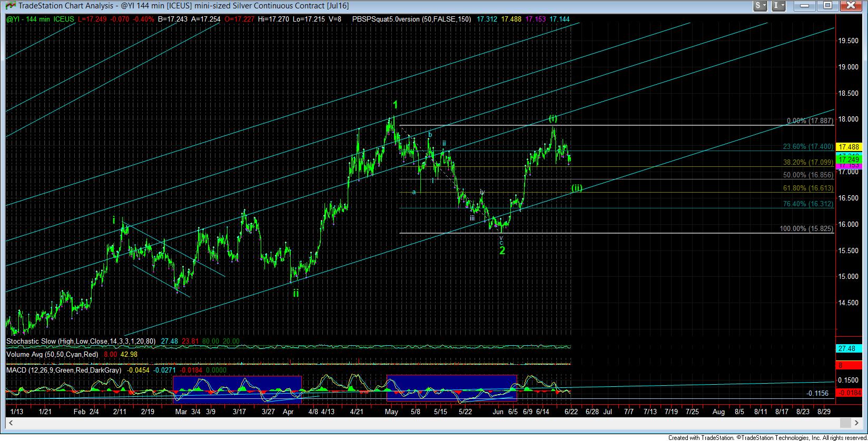
Task: Click the cyan 27.48 stochastic value tag
Action: [x=849, y=349]
